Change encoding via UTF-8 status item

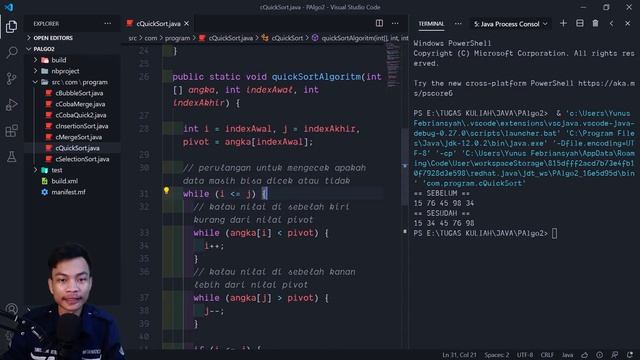click(x=525, y=355)
